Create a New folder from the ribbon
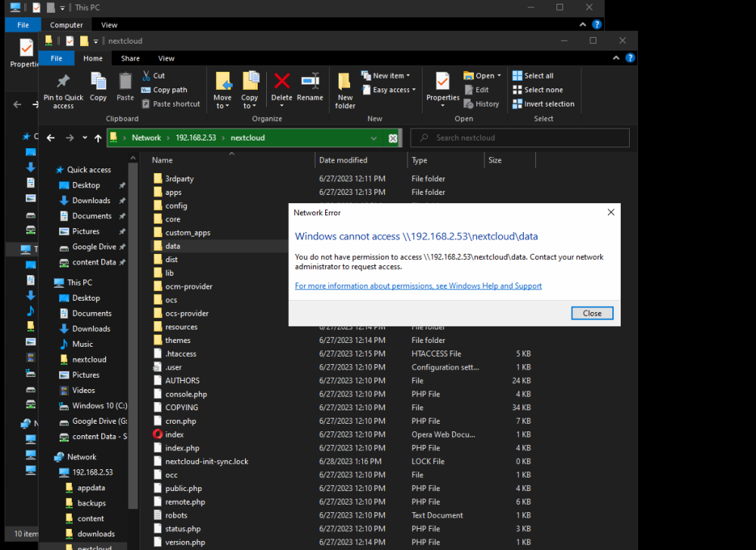 345,91
